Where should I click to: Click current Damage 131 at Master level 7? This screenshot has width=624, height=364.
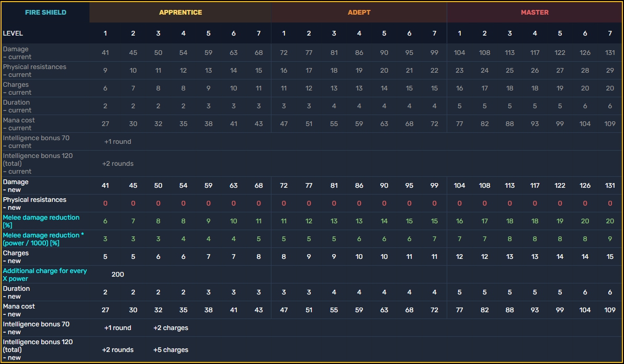610,52
